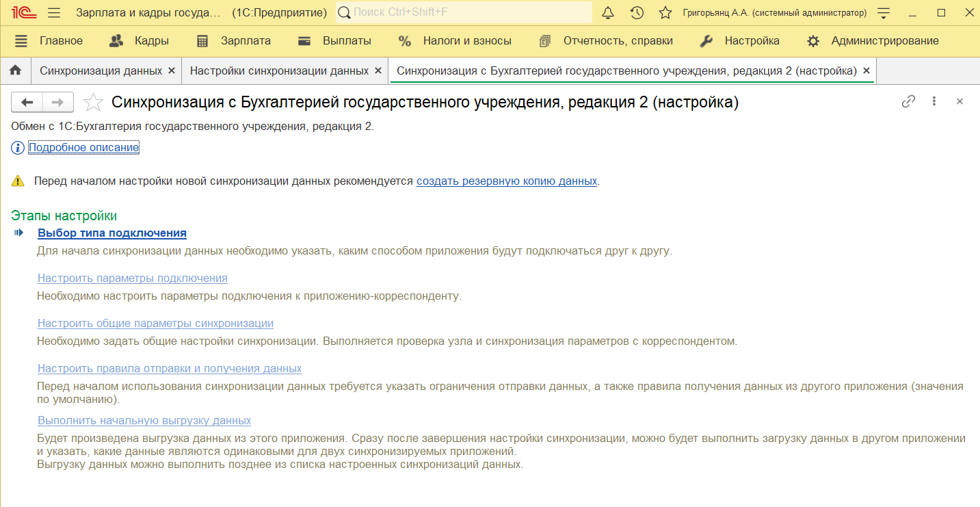Open the service settings dropdown menu
980x507 pixels.
[x=884, y=13]
